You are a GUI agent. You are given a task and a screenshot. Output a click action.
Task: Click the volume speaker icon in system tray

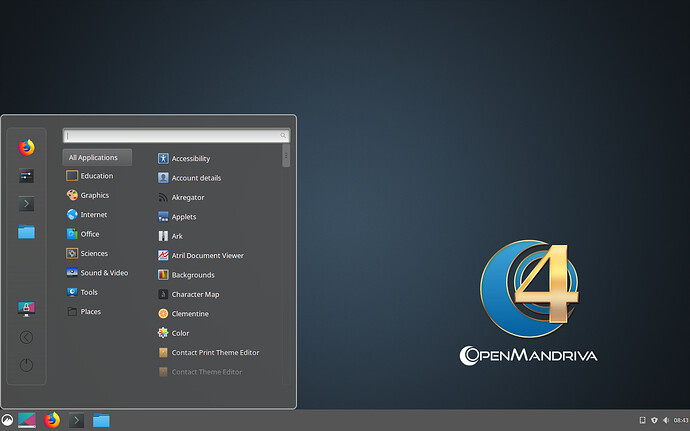(666, 420)
